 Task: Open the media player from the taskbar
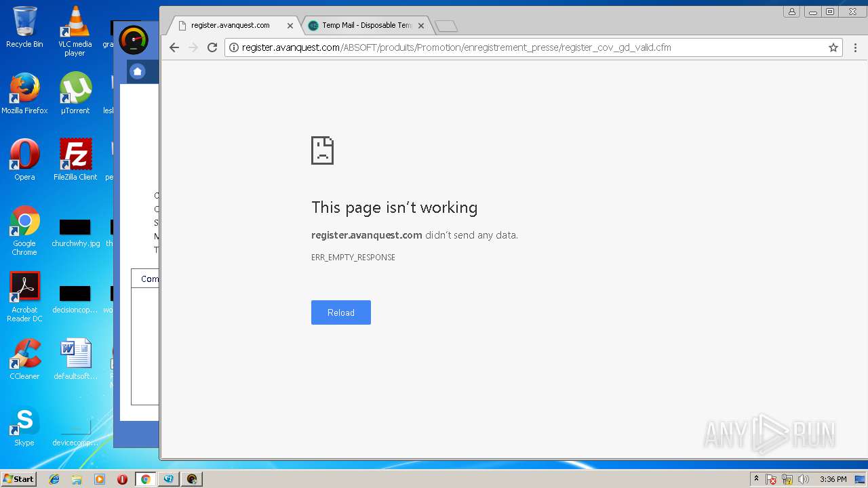[100, 479]
